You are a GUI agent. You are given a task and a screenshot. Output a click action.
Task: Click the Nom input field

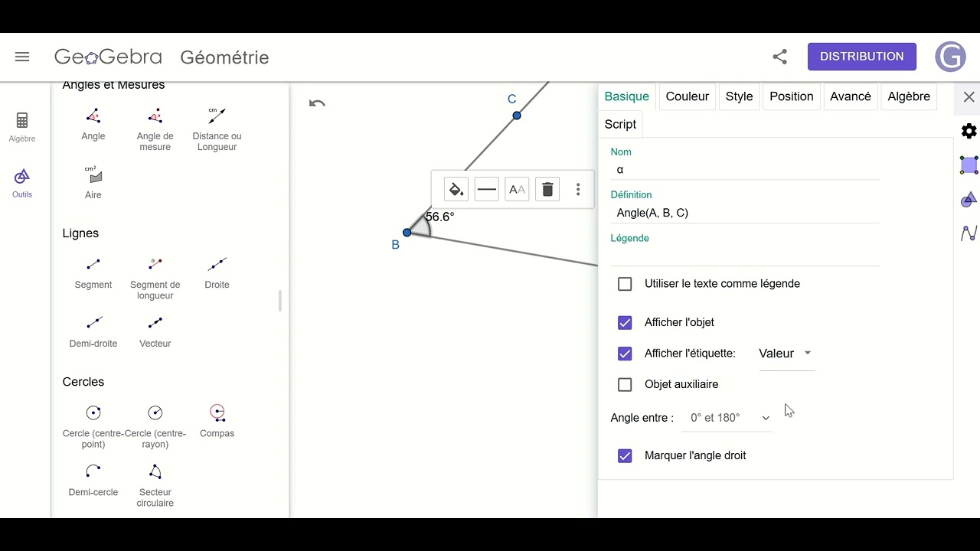745,170
